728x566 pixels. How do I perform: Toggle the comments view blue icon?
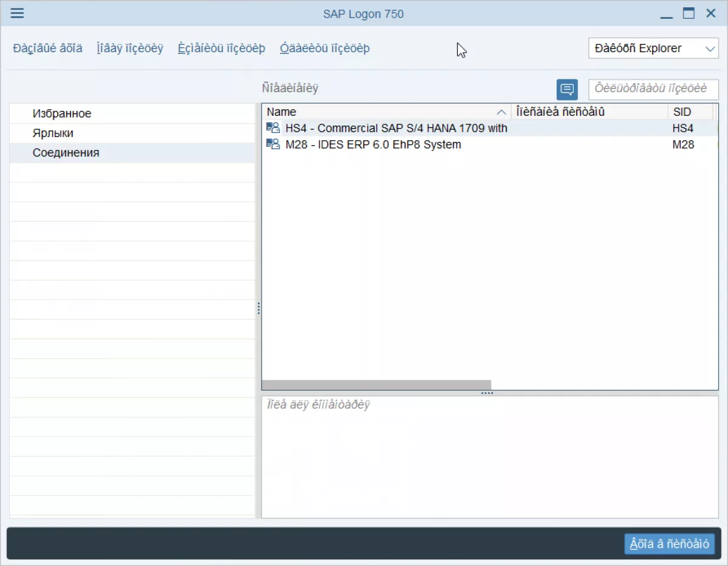(x=567, y=89)
